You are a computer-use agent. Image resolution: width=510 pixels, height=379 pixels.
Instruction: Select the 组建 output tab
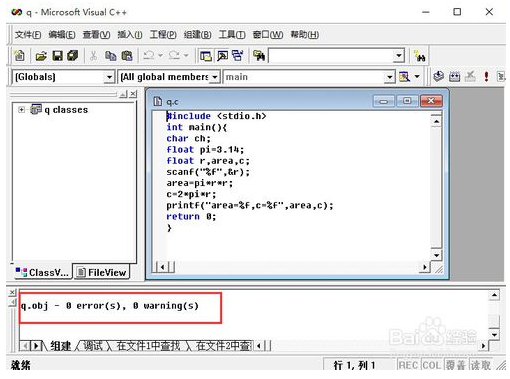pos(60,346)
